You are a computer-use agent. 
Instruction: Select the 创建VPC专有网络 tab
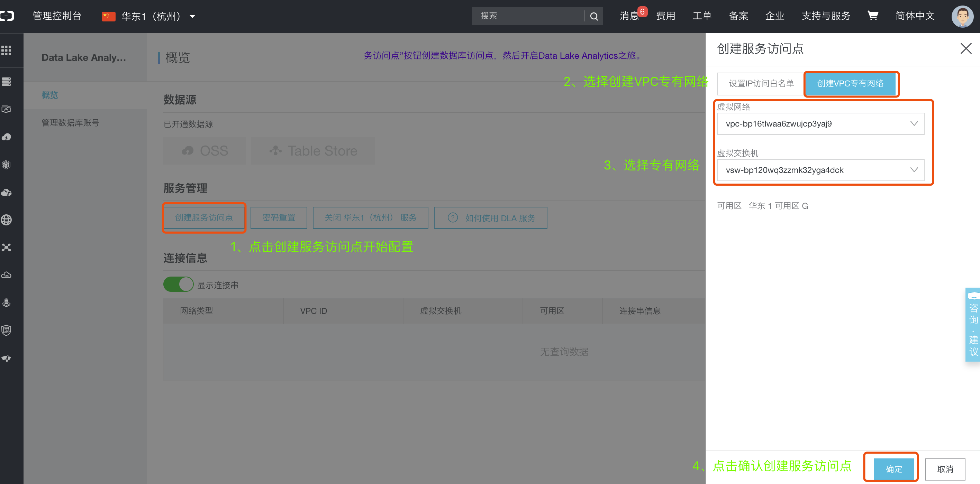[850, 84]
